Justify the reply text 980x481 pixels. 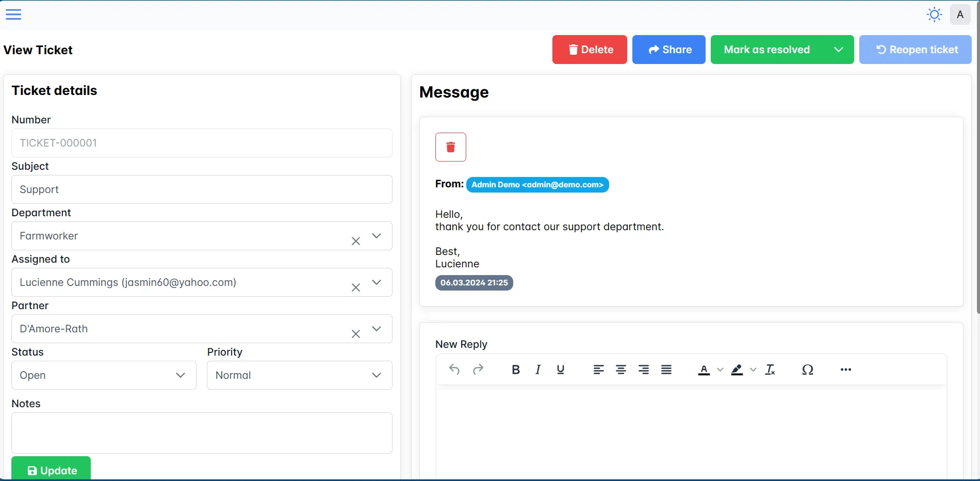click(666, 370)
